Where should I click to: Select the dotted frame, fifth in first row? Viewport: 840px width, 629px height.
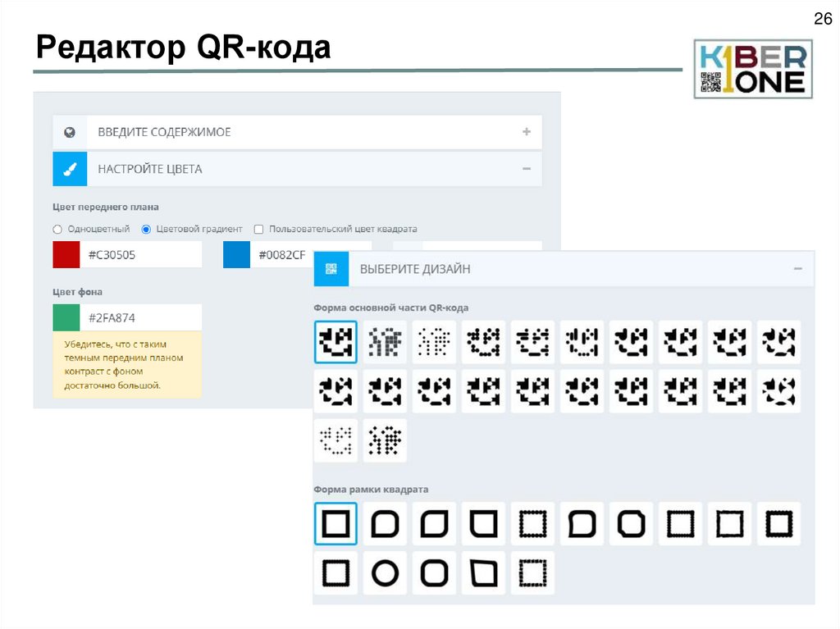pyautogui.click(x=533, y=523)
